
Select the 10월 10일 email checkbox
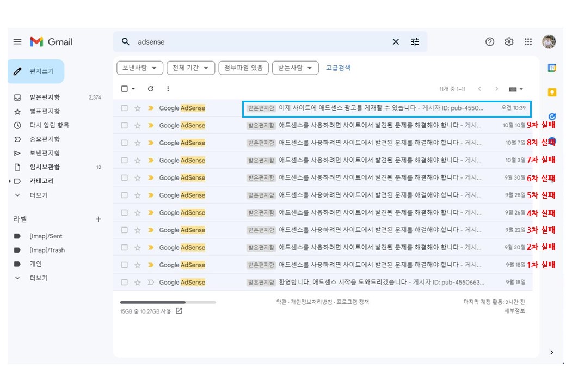point(125,125)
